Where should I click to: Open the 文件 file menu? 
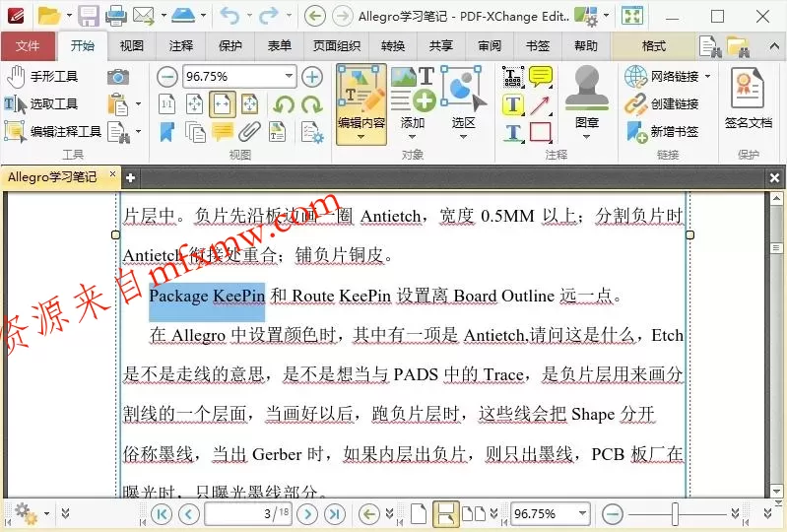(x=28, y=46)
